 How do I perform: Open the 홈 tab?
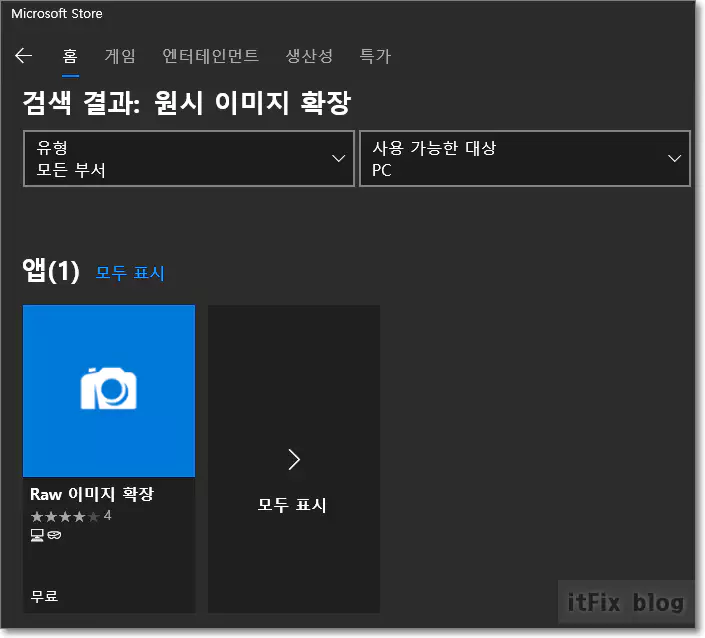click(70, 56)
